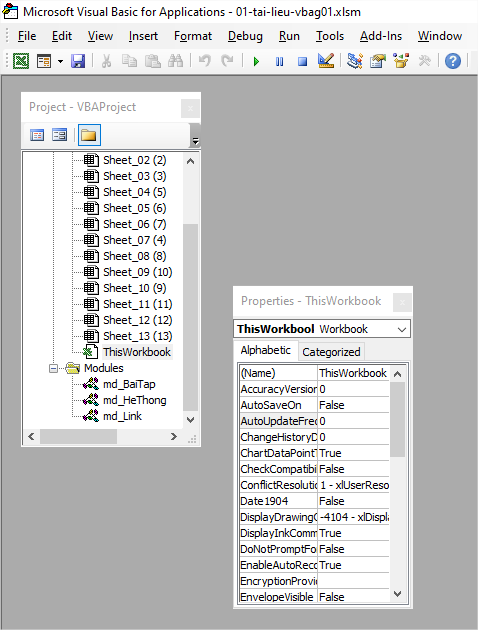The height and width of the screenshot is (630, 478).
Task: Click the View Object icon in Project panel
Action: [x=59, y=135]
